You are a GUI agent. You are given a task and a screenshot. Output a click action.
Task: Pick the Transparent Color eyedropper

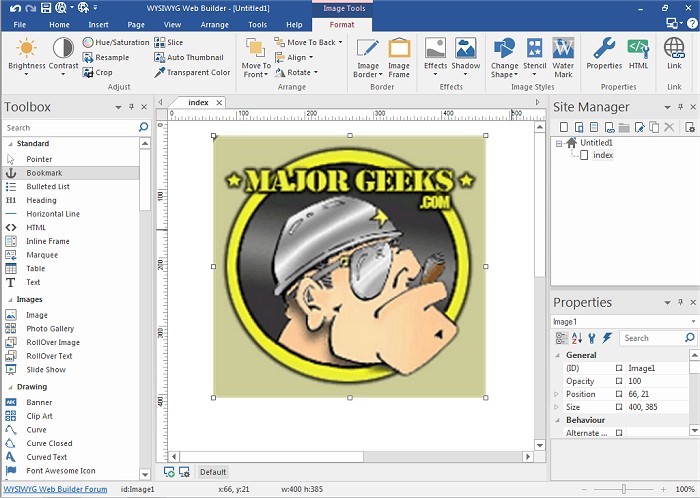coord(191,72)
